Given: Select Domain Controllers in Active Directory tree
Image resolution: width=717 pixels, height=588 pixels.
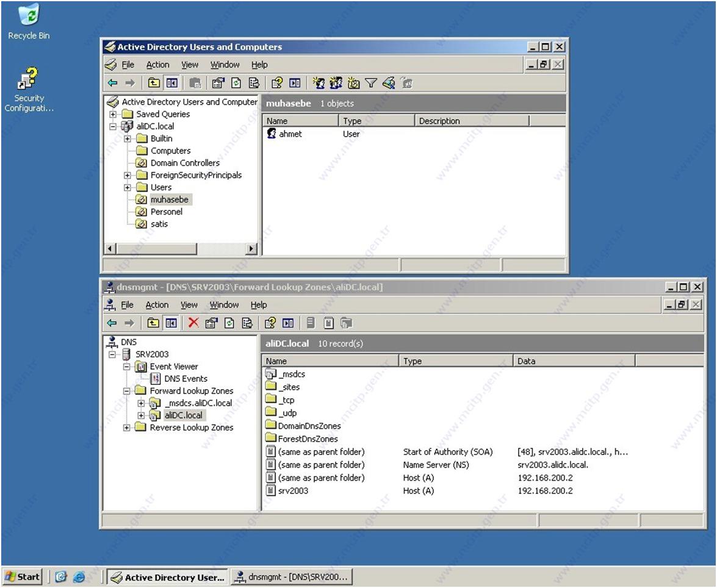Looking at the screenshot, I should pyautogui.click(x=185, y=163).
